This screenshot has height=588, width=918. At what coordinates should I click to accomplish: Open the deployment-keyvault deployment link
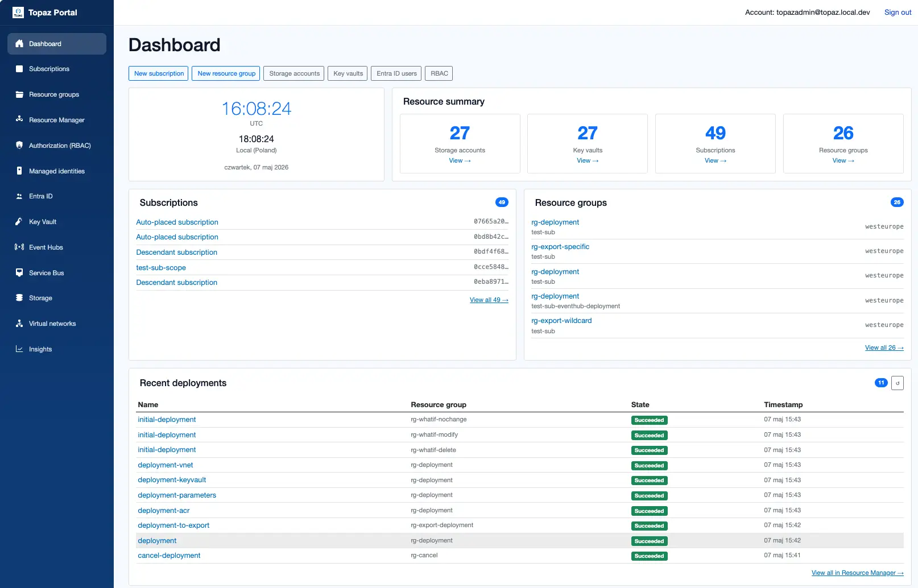pos(172,480)
